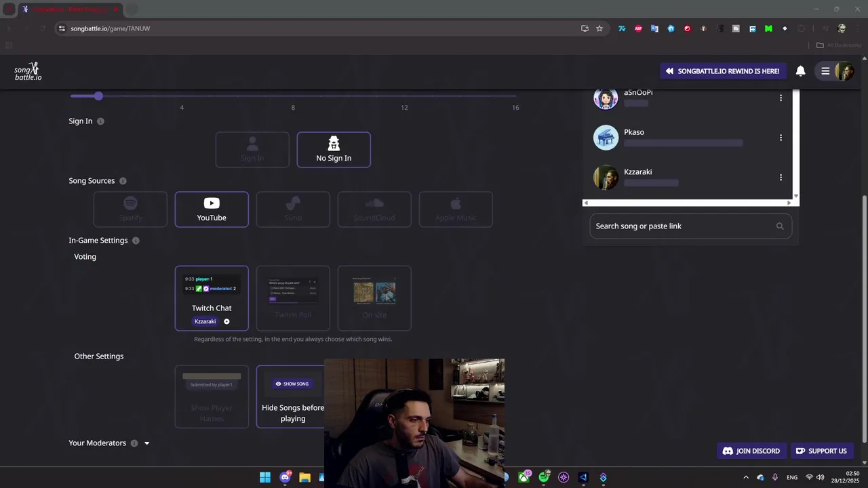Click the In-Game Settings info icon
Screen dimensions: 868x488
(136, 241)
